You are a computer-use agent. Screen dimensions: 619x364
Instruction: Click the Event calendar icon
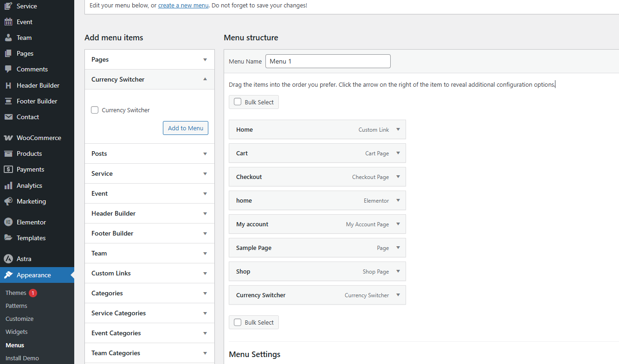point(8,22)
